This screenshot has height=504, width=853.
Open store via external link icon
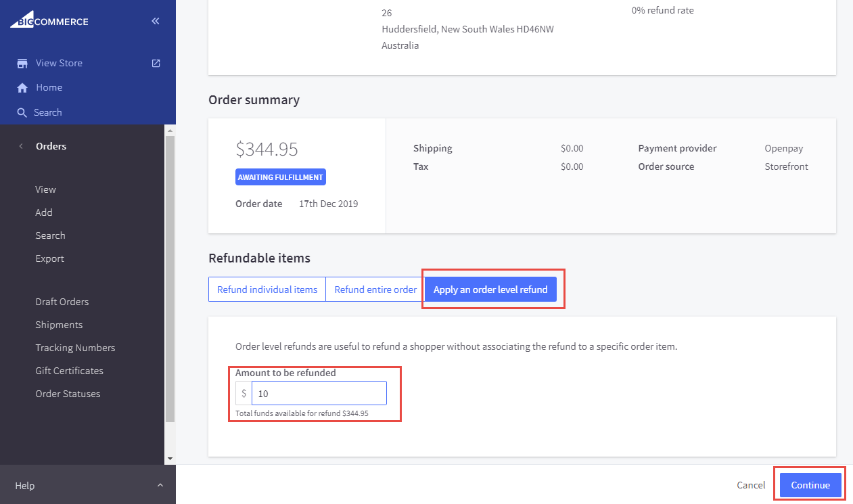point(156,63)
